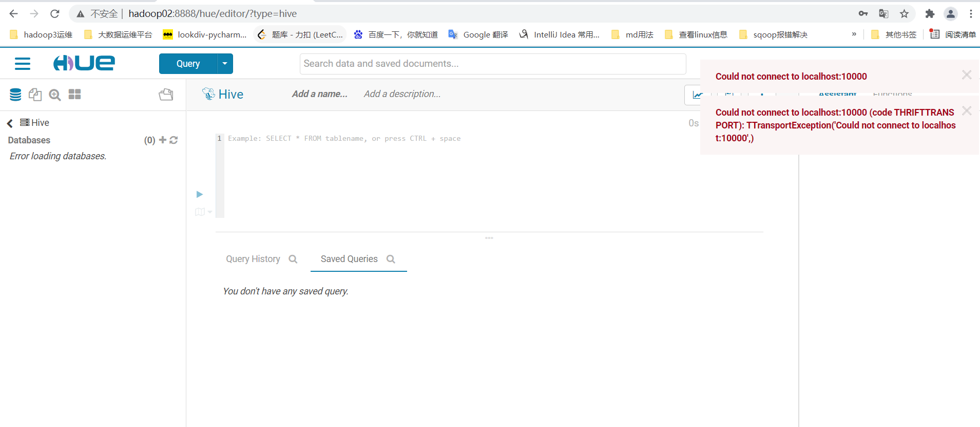Reload the browser page
This screenshot has height=427, width=980.
[x=55, y=14]
